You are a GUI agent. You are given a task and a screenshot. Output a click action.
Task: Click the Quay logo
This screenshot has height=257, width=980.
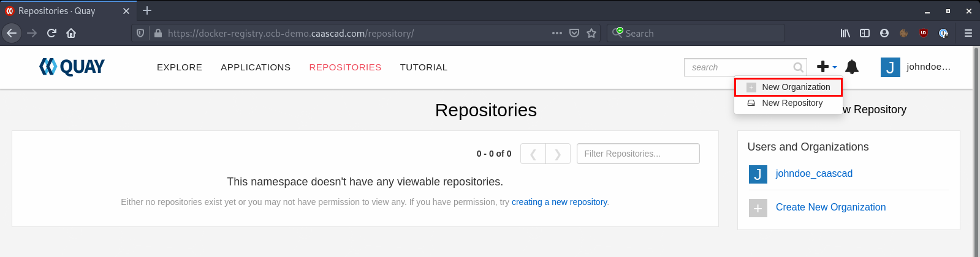(72, 67)
